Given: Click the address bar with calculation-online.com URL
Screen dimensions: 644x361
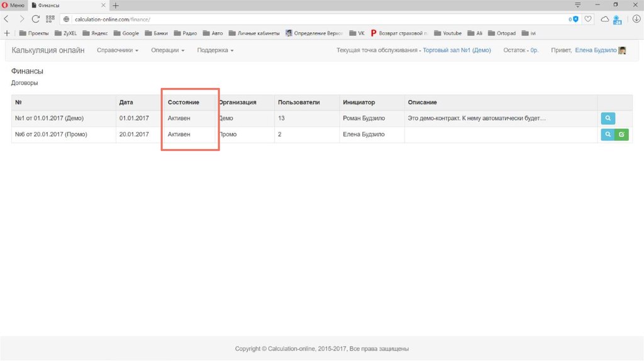Looking at the screenshot, I should [x=314, y=19].
